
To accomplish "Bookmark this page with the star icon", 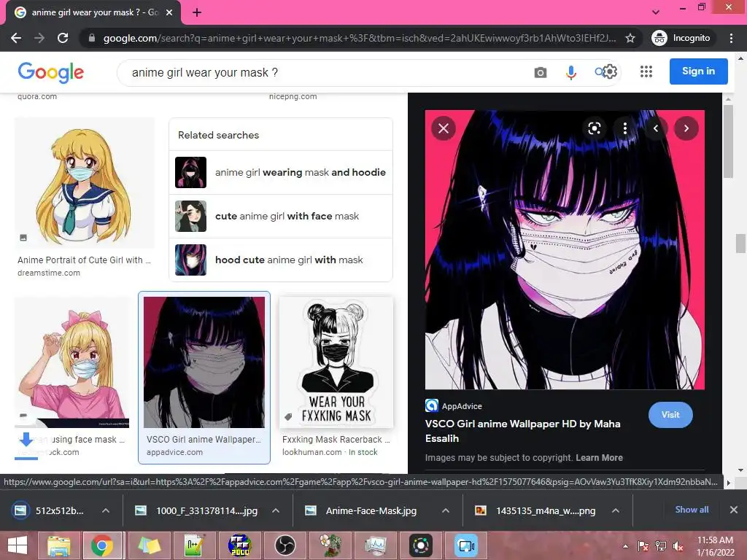I will tap(630, 38).
